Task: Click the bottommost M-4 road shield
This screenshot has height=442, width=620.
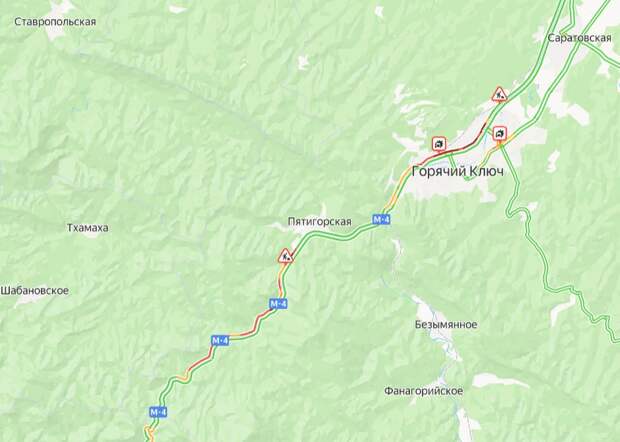Action: [x=158, y=412]
